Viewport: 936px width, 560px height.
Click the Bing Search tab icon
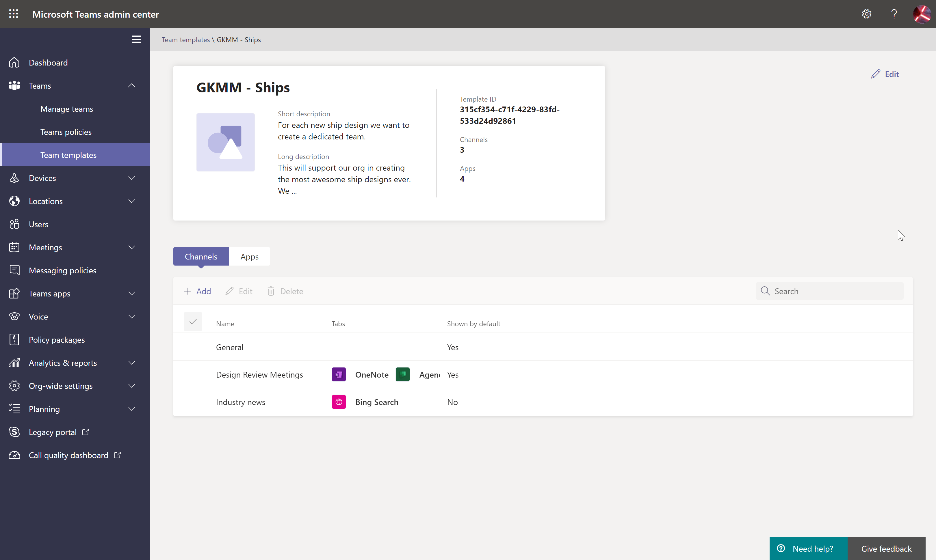(339, 402)
